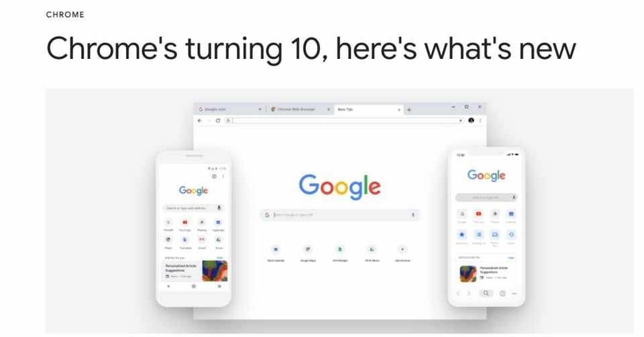Screen dimensions: 644x337
Task: Open the three-dot overflow menu on iPhone
Action: tap(515, 293)
